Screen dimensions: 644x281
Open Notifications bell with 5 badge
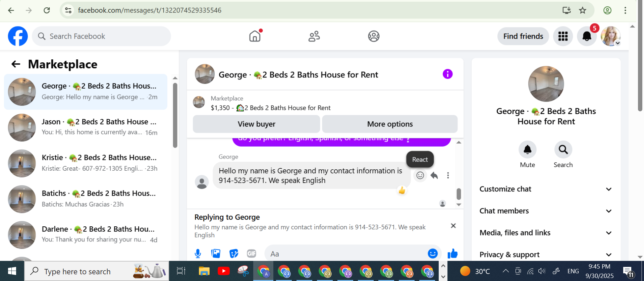(x=587, y=36)
